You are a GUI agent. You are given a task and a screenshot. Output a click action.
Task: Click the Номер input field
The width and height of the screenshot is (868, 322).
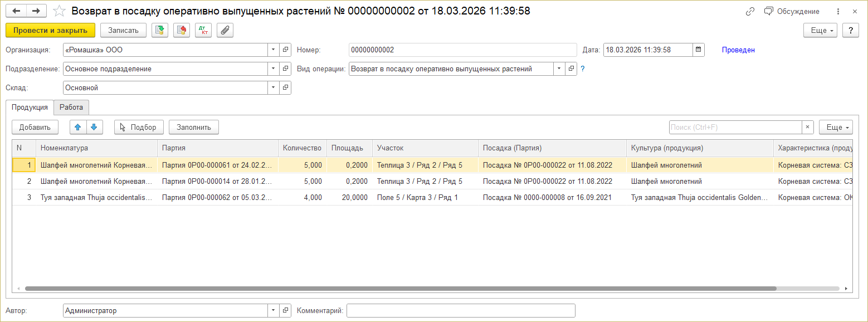tap(462, 50)
